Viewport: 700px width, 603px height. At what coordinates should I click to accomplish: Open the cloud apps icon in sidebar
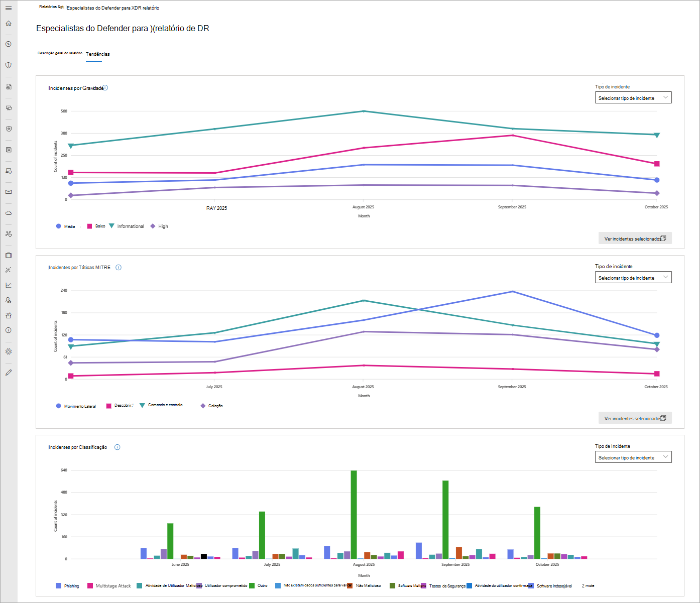[x=9, y=213]
